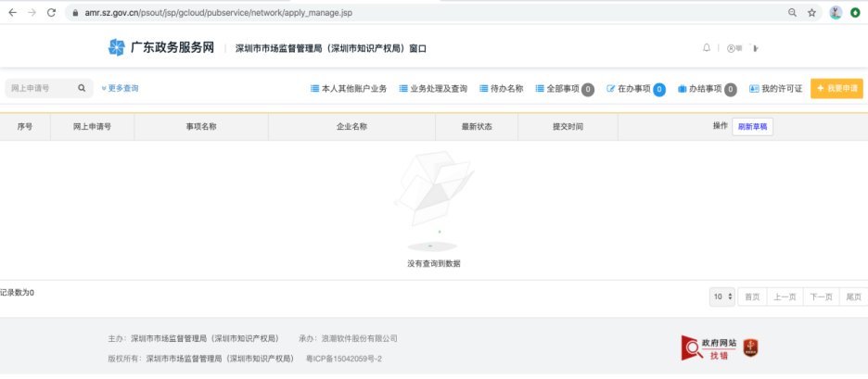Click the browser forward arrow
The image size is (868, 379).
click(x=32, y=13)
